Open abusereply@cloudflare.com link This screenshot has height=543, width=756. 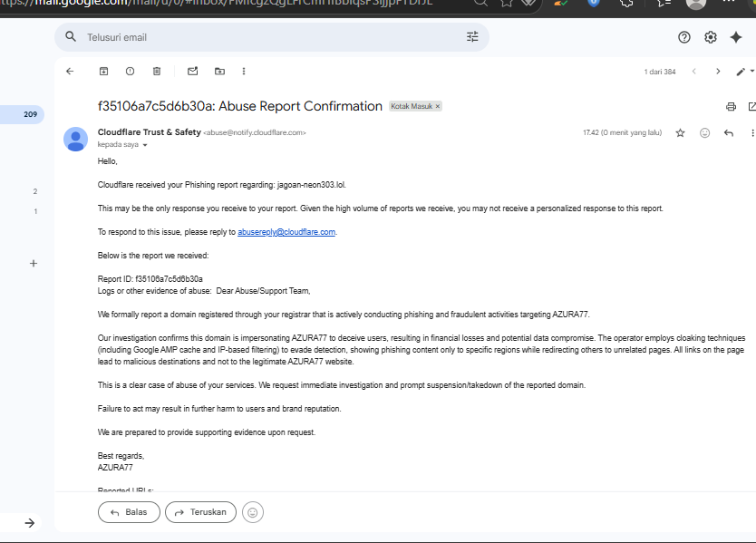pyautogui.click(x=286, y=232)
